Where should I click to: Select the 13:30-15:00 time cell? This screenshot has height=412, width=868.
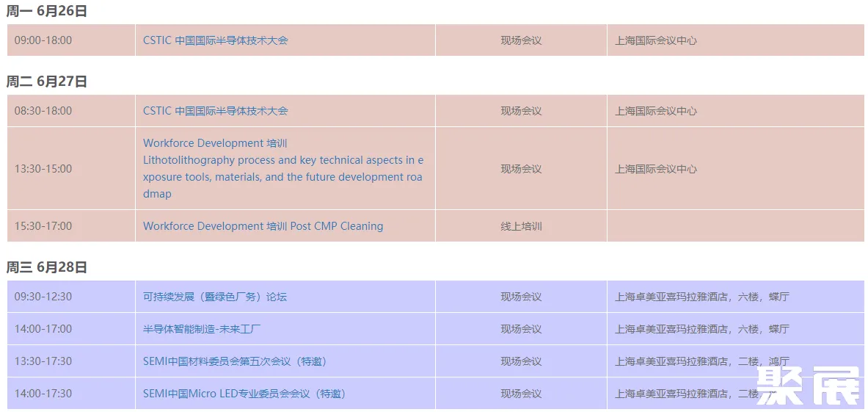click(43, 169)
